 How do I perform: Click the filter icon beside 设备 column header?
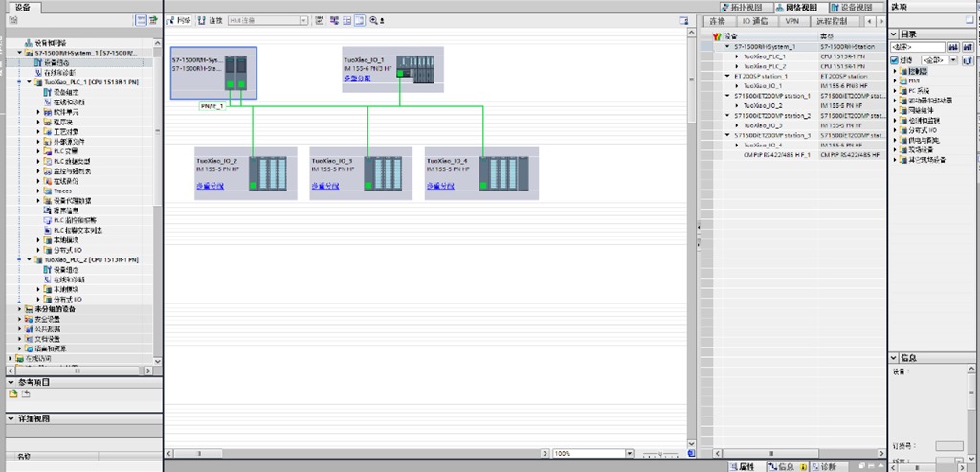click(x=717, y=37)
